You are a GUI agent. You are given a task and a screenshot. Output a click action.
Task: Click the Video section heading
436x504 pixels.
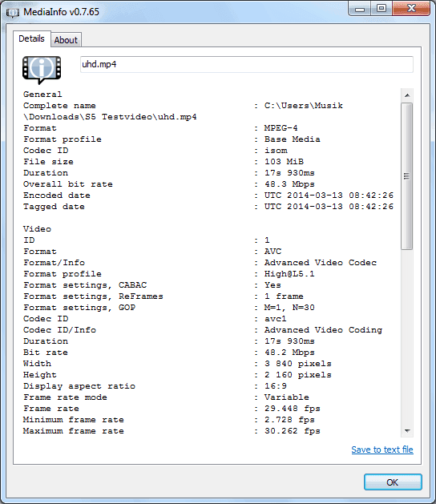37,229
